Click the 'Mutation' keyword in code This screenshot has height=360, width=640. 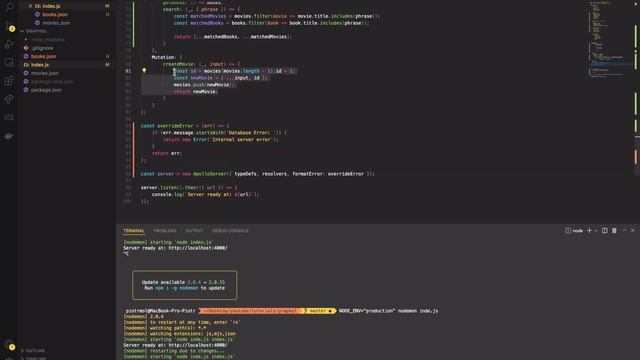coord(163,57)
